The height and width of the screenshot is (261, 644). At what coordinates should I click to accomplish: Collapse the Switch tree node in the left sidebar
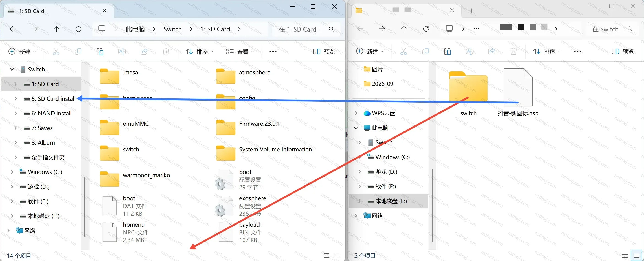coord(12,69)
